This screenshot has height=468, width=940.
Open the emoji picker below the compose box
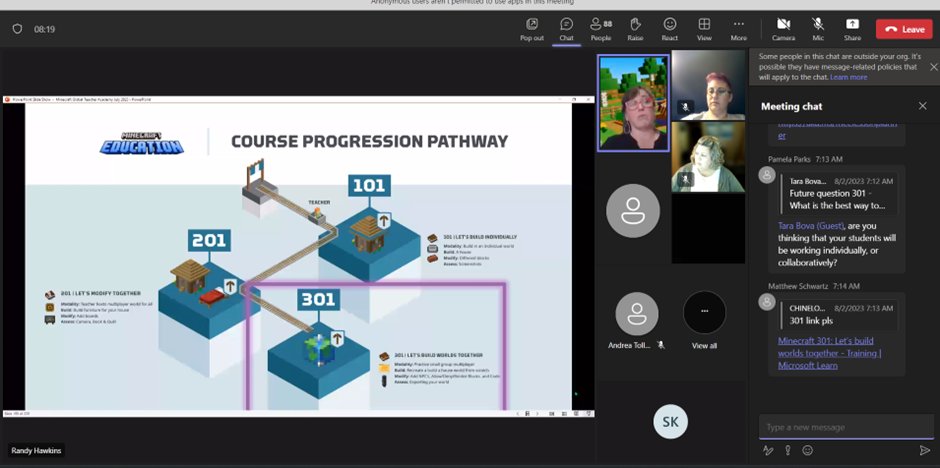point(808,450)
